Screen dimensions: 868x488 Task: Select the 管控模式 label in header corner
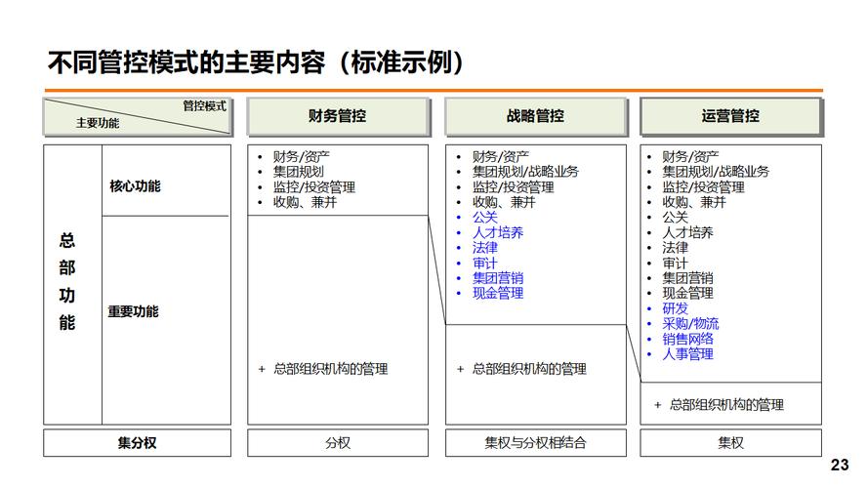pyautogui.click(x=204, y=105)
